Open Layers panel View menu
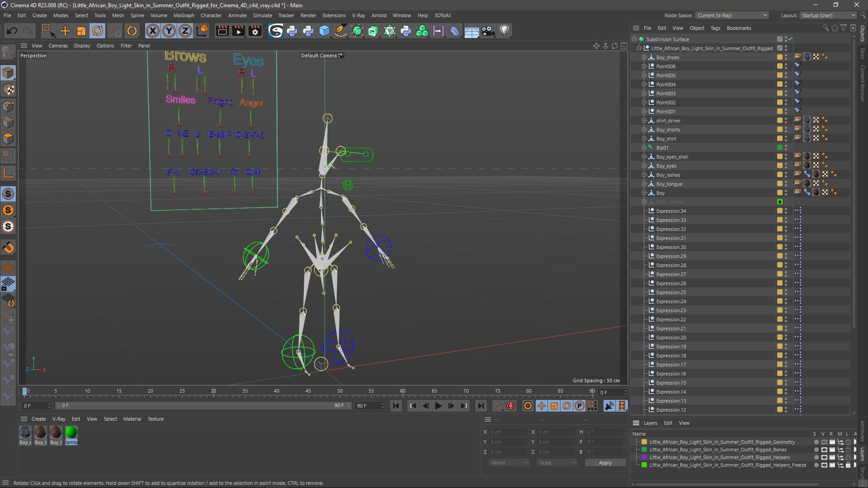The height and width of the screenshot is (488, 868). tap(684, 423)
